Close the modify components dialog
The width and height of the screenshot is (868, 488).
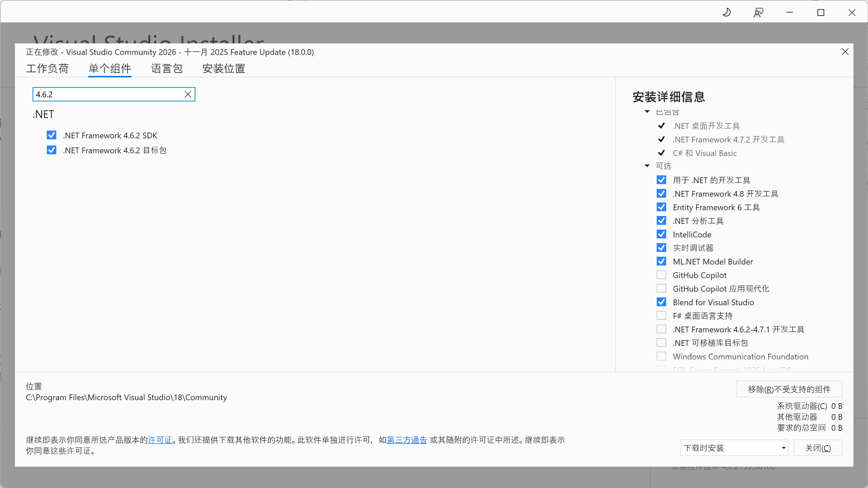pos(845,52)
